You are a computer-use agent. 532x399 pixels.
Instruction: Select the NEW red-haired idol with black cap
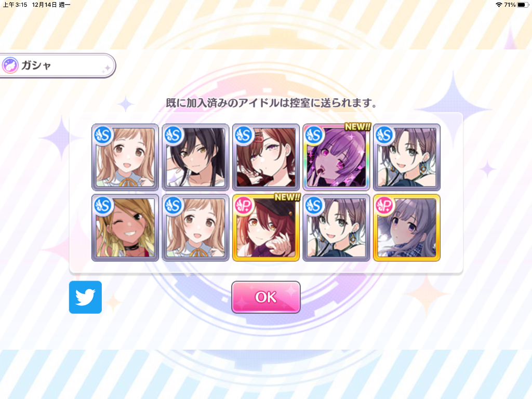(265, 228)
